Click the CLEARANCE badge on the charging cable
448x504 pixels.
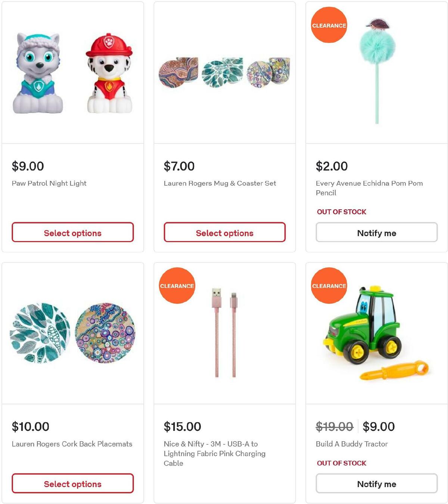click(177, 286)
